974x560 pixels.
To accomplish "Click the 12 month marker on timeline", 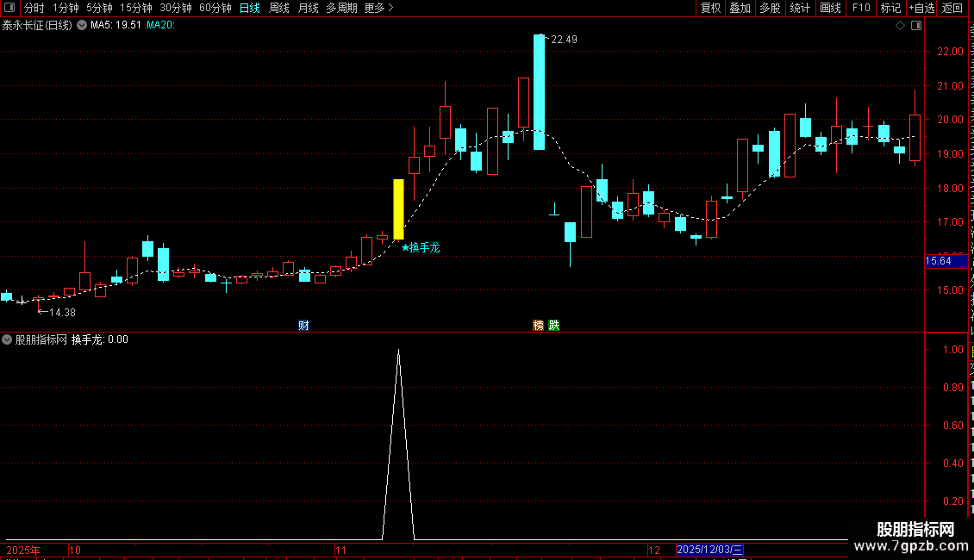I will pos(654,550).
